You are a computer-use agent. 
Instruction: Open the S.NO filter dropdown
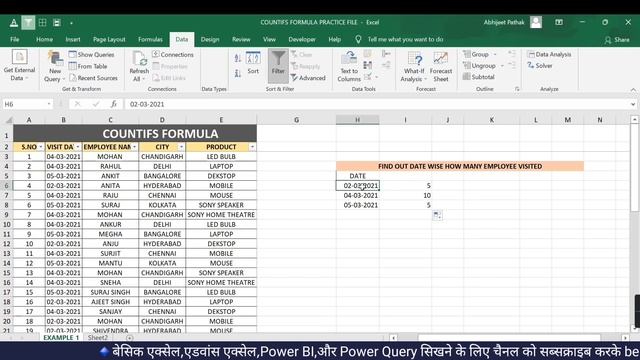pos(40,147)
